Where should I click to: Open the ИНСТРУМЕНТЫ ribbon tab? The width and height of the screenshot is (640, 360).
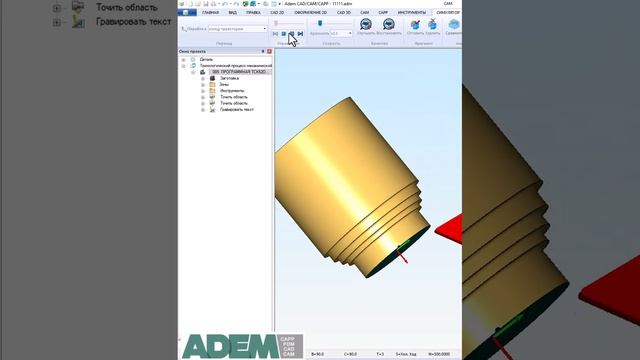(x=411, y=13)
